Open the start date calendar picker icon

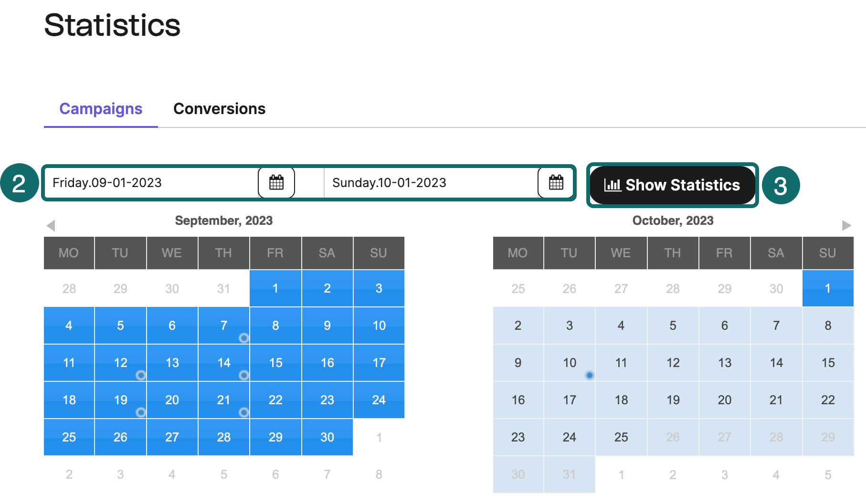click(276, 183)
